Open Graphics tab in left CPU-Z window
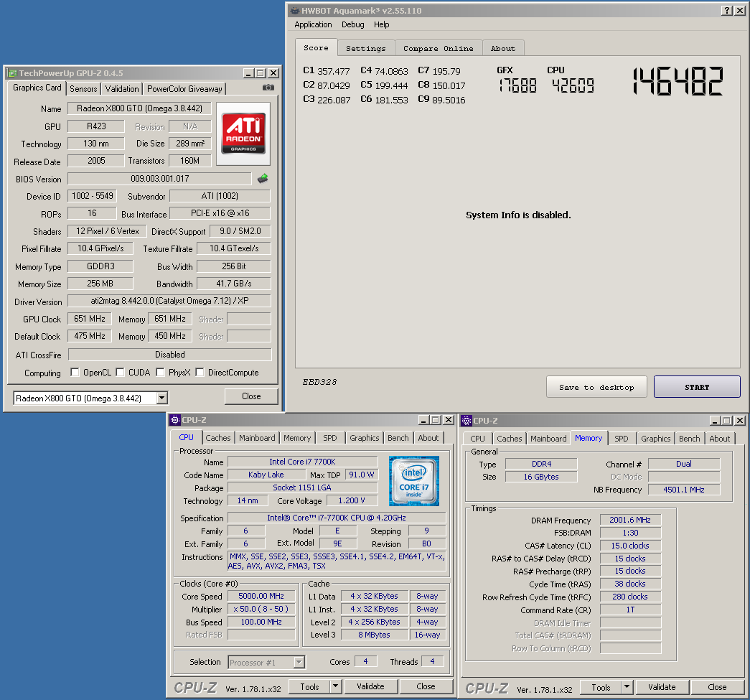 [x=365, y=438]
